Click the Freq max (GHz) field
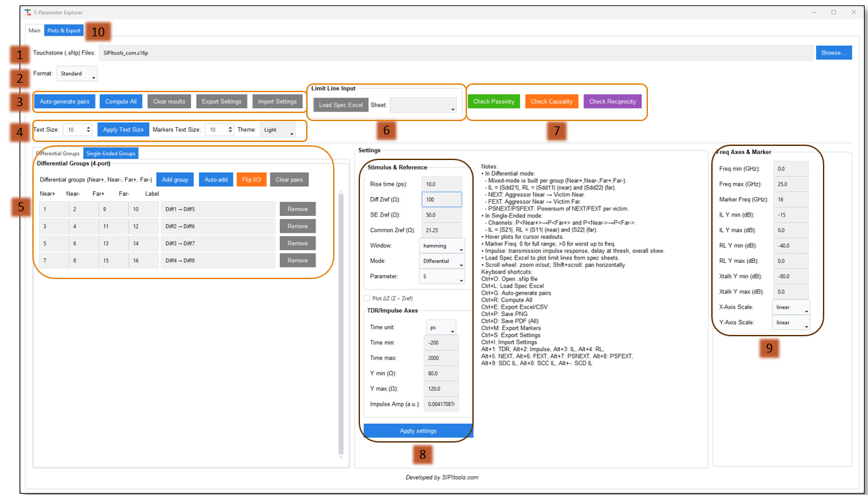This screenshot has width=868, height=495. click(791, 184)
